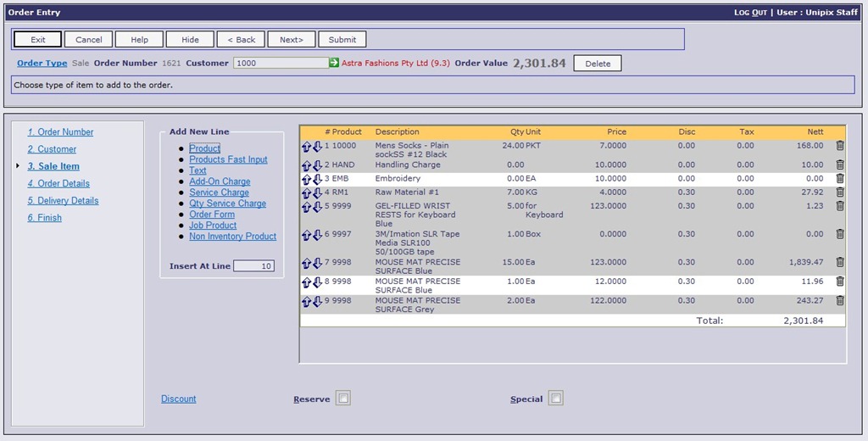868x441 pixels.
Task: Open the Discount link
Action: 179,399
